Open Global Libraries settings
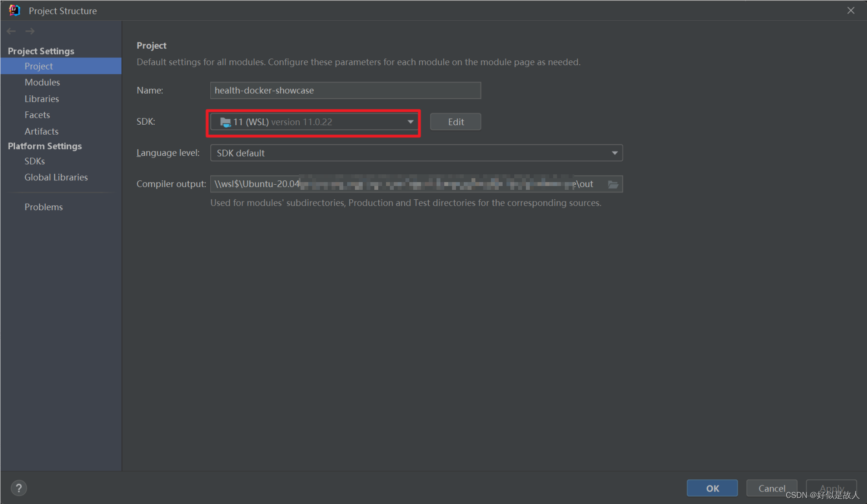This screenshot has height=504, width=867. click(x=56, y=177)
